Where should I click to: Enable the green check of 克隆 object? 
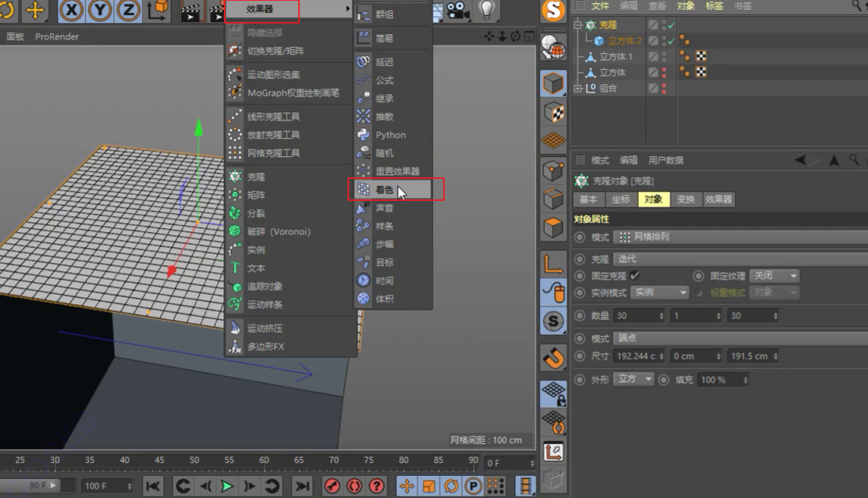[671, 25]
